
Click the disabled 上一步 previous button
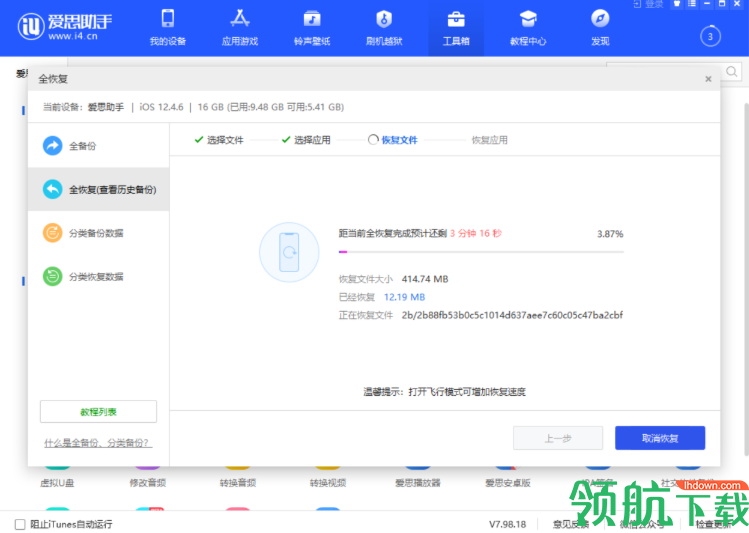558,438
